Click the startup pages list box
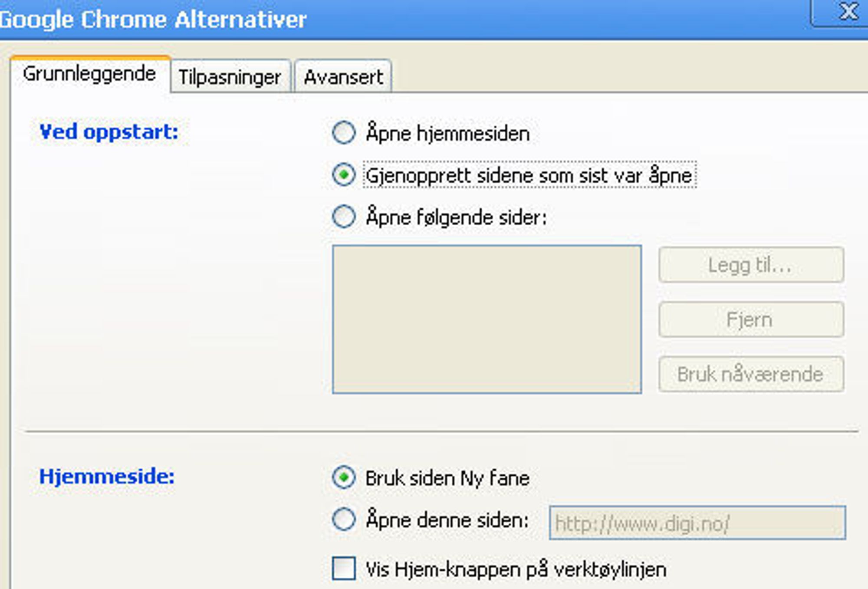 coord(487,319)
